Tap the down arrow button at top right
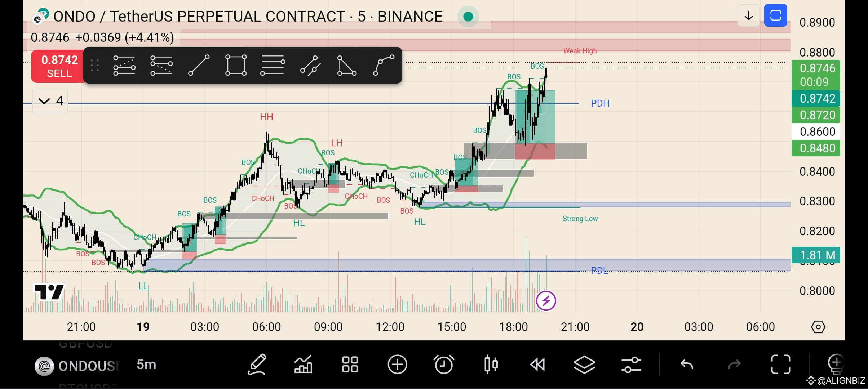 pyautogui.click(x=749, y=16)
